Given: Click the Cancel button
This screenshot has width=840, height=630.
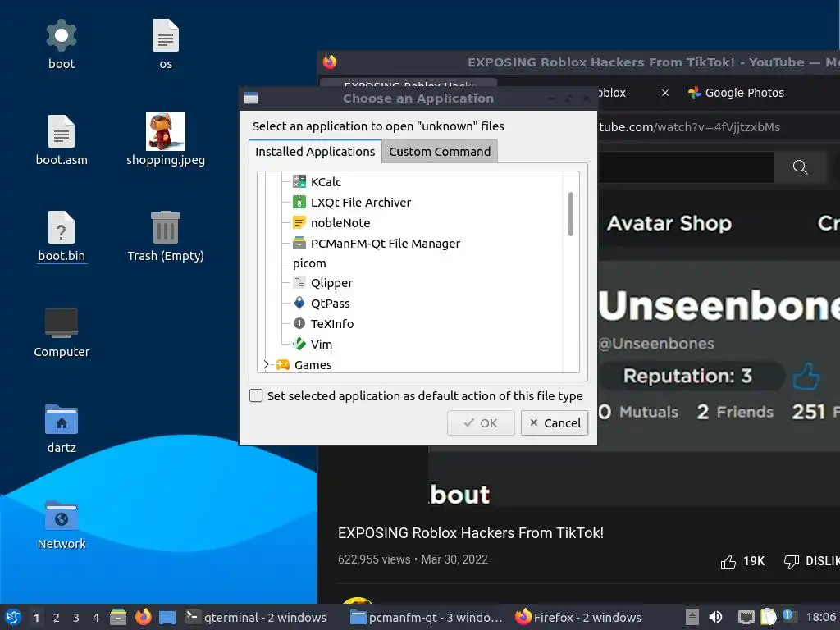Looking at the screenshot, I should pos(555,423).
